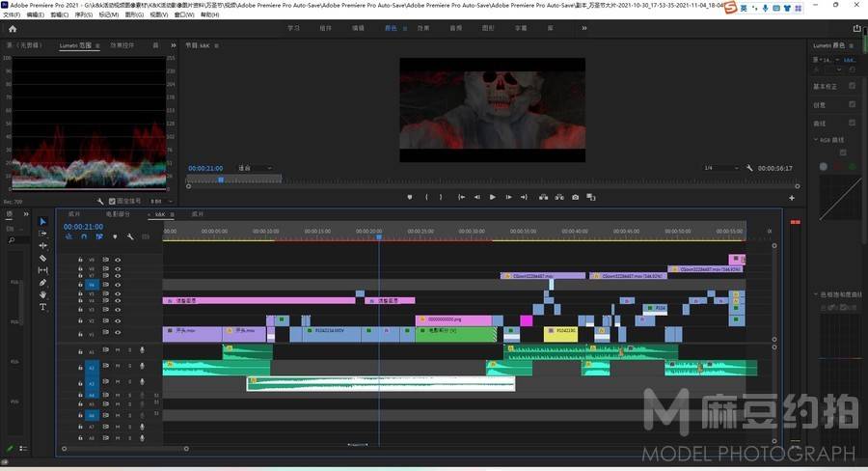Open the timeline display settings wrench
The width and height of the screenshot is (868, 471).
[130, 236]
